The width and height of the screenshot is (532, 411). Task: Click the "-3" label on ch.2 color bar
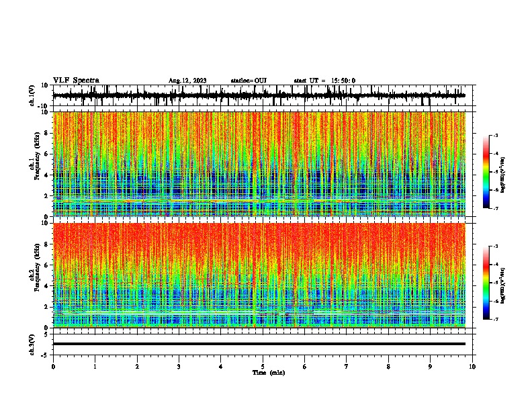(496, 246)
